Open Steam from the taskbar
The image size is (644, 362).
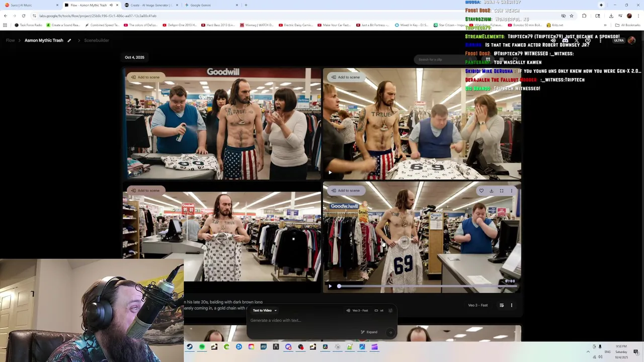190,347
